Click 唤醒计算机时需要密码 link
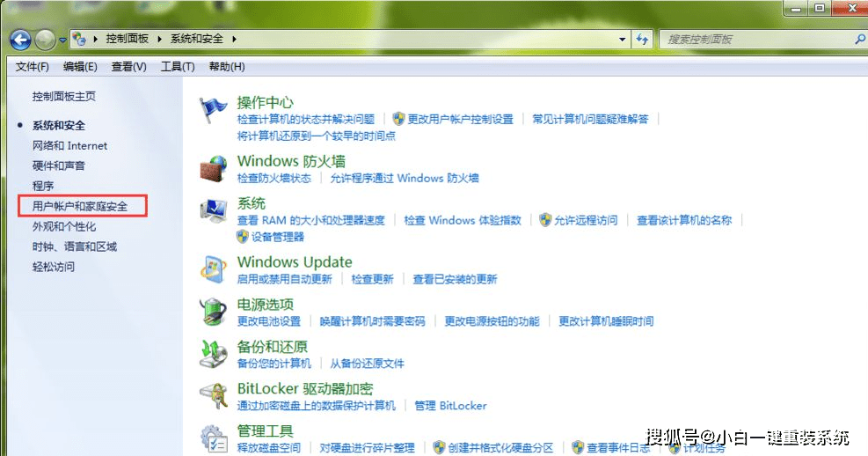 coord(373,321)
